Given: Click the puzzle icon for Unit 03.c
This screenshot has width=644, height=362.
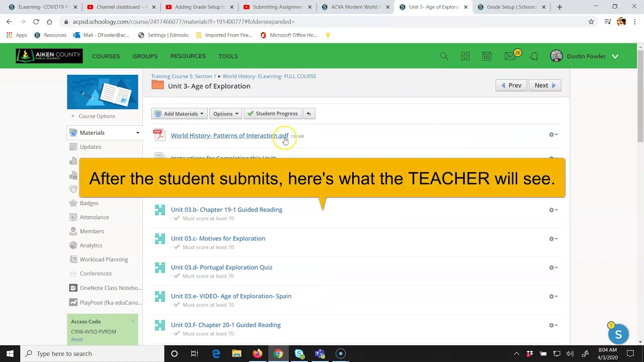Looking at the screenshot, I should 160,239.
